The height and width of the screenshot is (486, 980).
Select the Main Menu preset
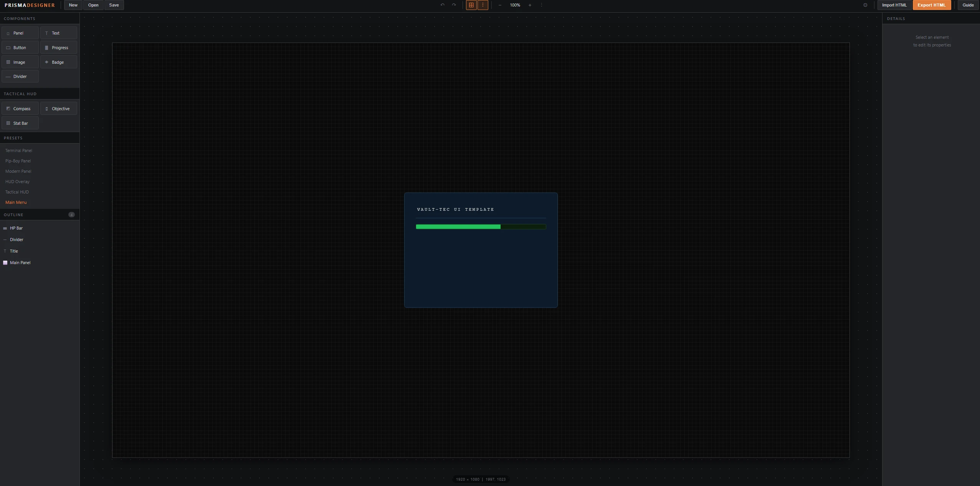(16, 202)
